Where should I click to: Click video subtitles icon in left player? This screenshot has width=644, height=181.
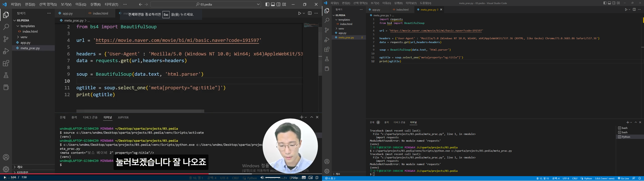304,177
